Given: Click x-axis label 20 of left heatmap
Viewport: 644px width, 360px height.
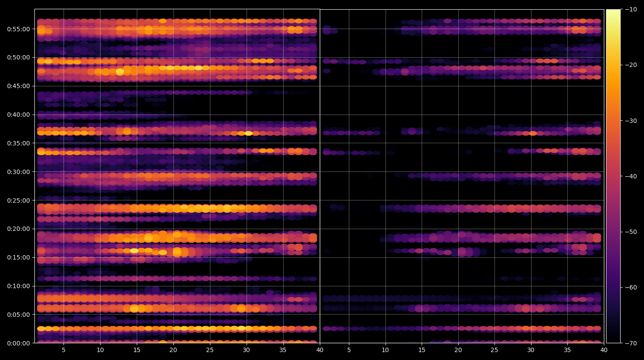Looking at the screenshot, I should pyautogui.click(x=173, y=350).
